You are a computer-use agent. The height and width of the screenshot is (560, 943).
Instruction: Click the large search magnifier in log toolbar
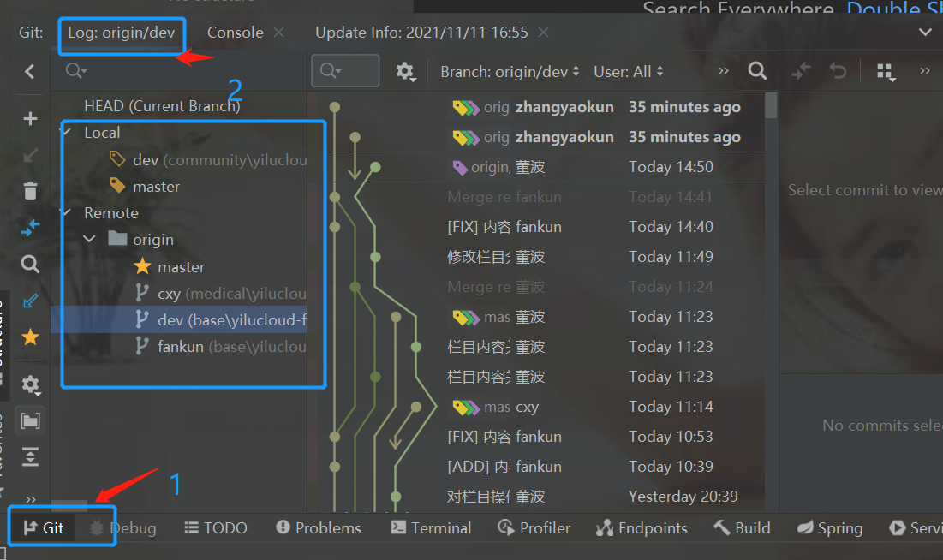(757, 72)
